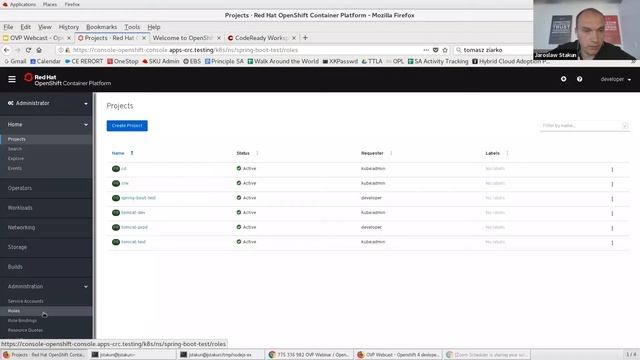The width and height of the screenshot is (640, 360).
Task: Open Explore in the Home section
Action: 16,158
